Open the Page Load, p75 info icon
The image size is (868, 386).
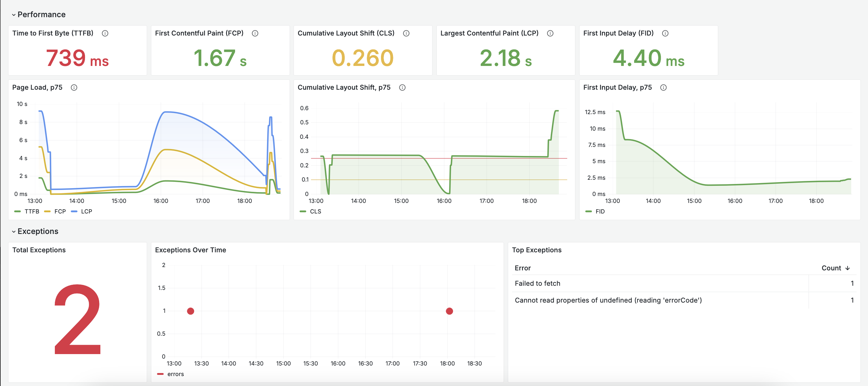tap(74, 87)
